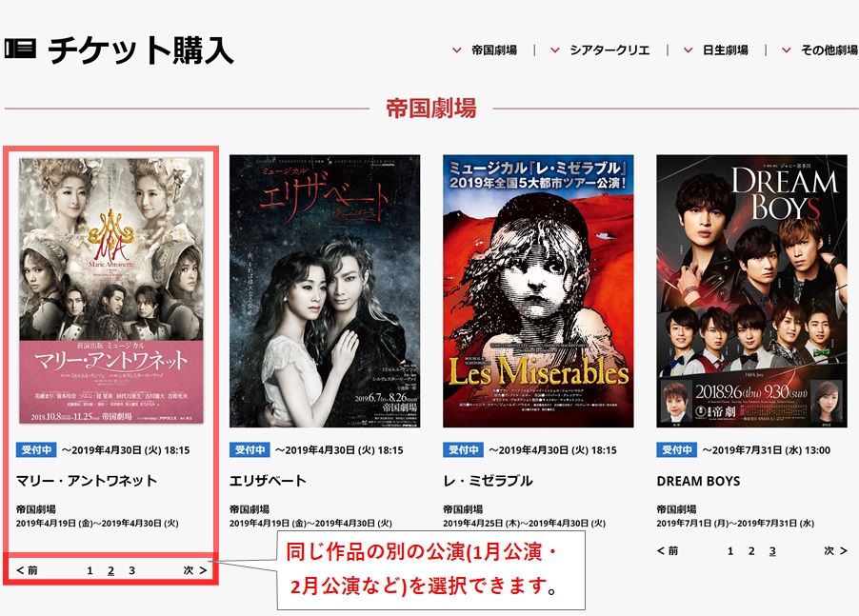This screenshot has width=859, height=616.
Task: Go to previous page under DREAM BOYS
Action: (x=668, y=550)
